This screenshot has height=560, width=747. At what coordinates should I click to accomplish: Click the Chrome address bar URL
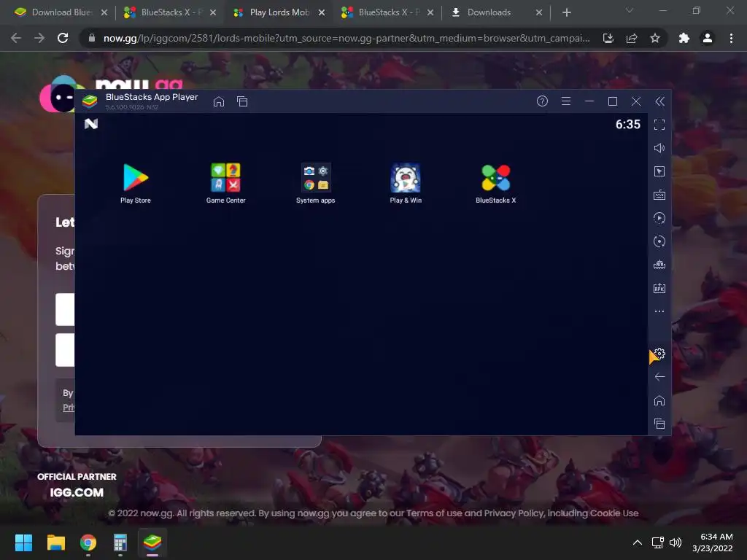click(347, 38)
